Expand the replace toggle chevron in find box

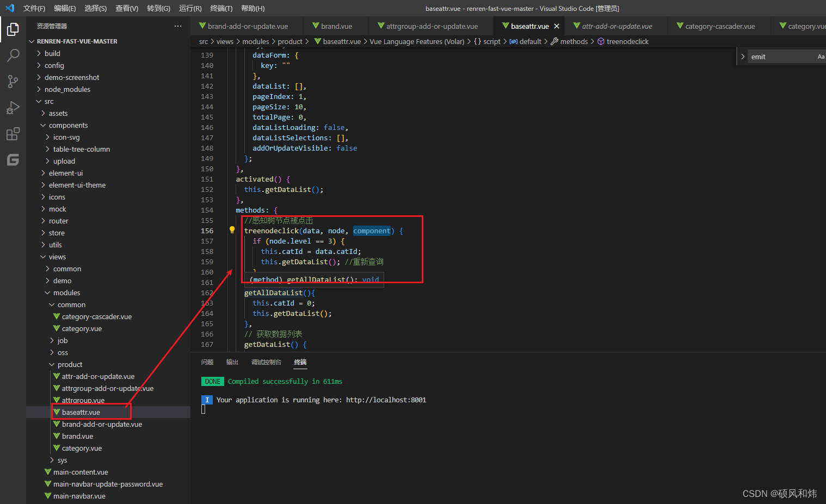click(x=743, y=57)
